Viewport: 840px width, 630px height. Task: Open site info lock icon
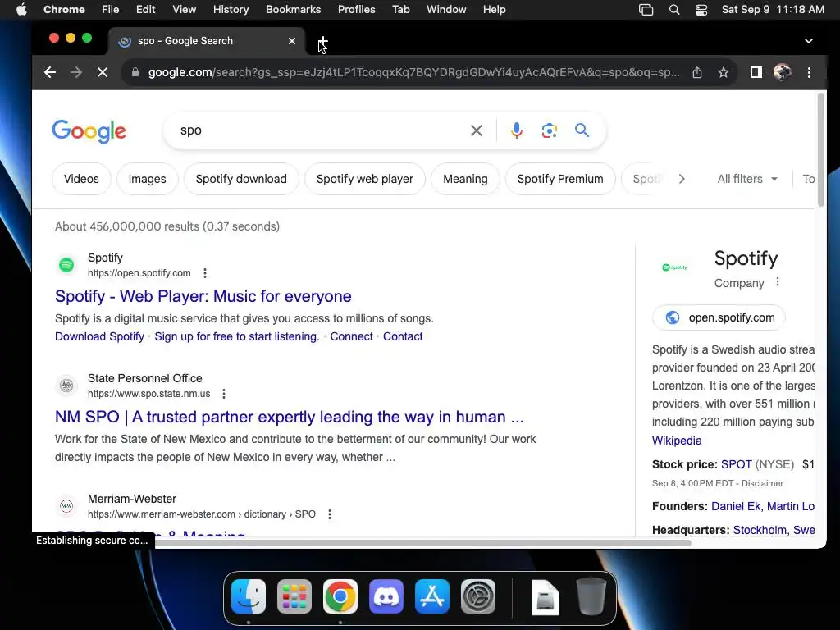click(x=135, y=72)
